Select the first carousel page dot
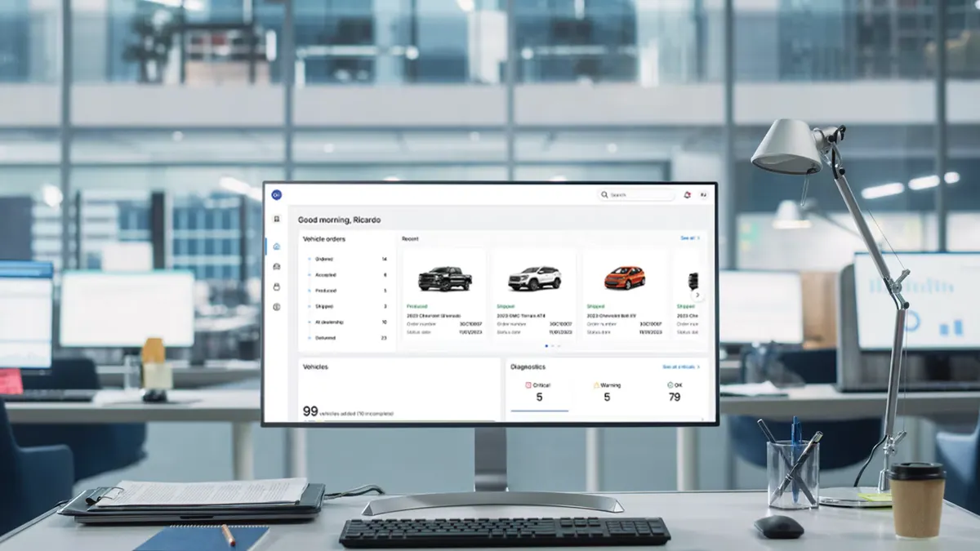This screenshot has width=980, height=551. [546, 346]
